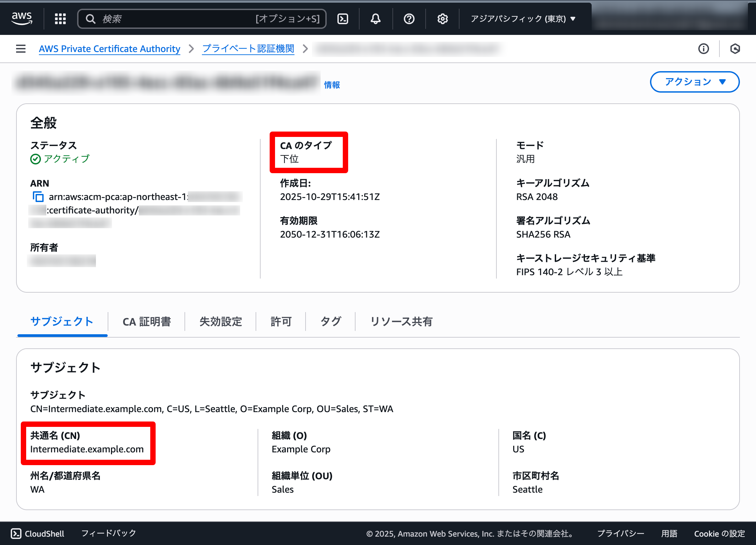Go to AWS Private Certificate Authority breadcrumb

[109, 49]
